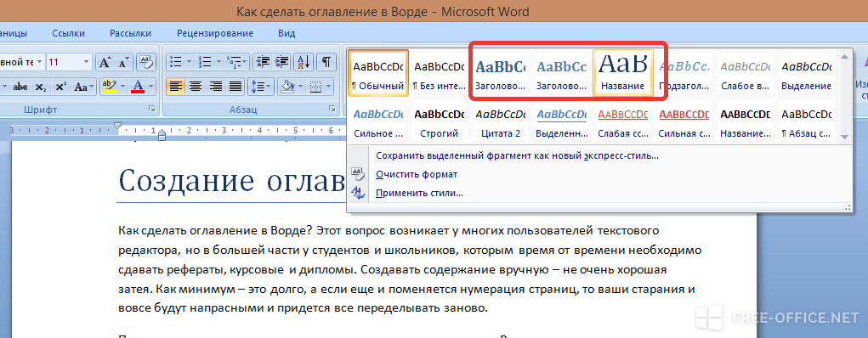868x338 pixels.
Task: Select the Название style thumbnail
Action: click(623, 73)
